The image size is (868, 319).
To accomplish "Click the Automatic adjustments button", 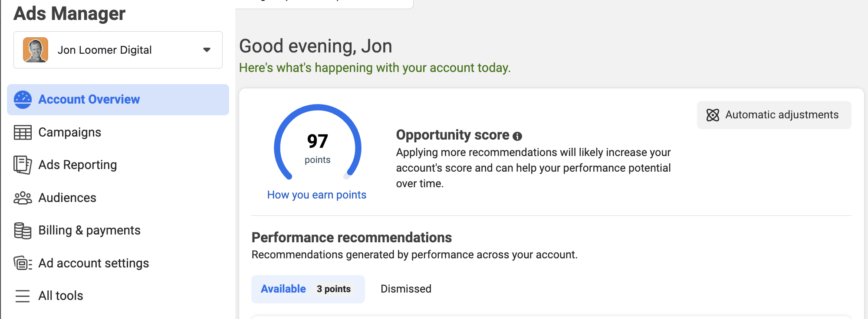I will [774, 115].
